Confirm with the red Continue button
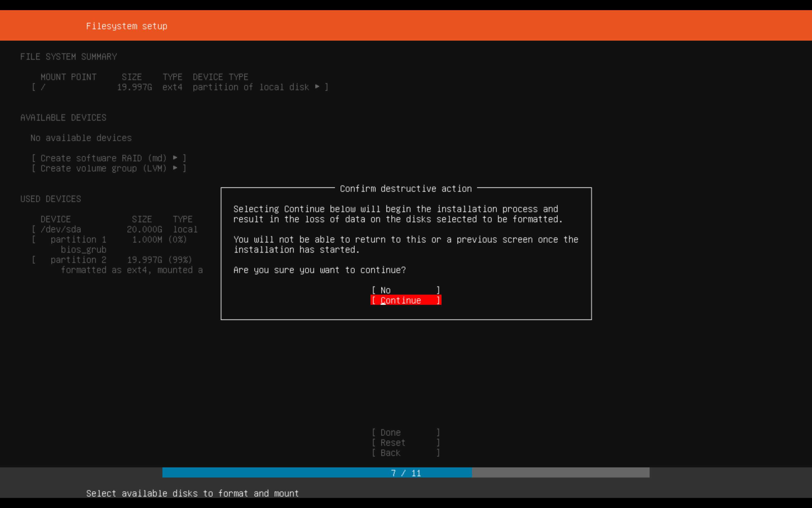 click(x=406, y=300)
